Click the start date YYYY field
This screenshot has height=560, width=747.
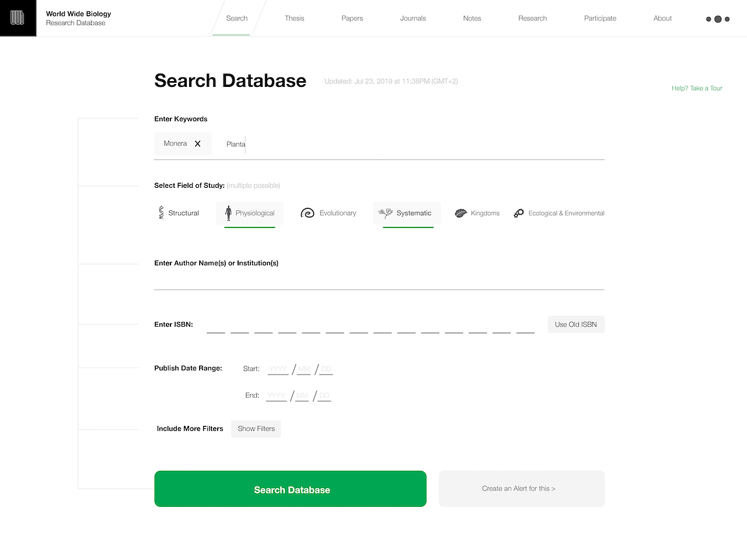pyautogui.click(x=278, y=369)
